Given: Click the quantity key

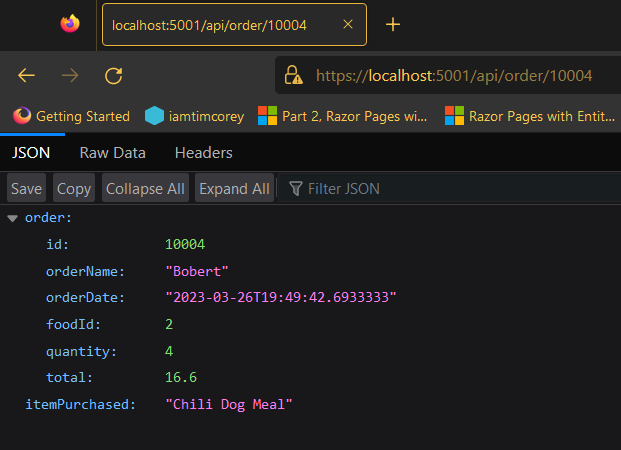Looking at the screenshot, I should click(x=81, y=351).
